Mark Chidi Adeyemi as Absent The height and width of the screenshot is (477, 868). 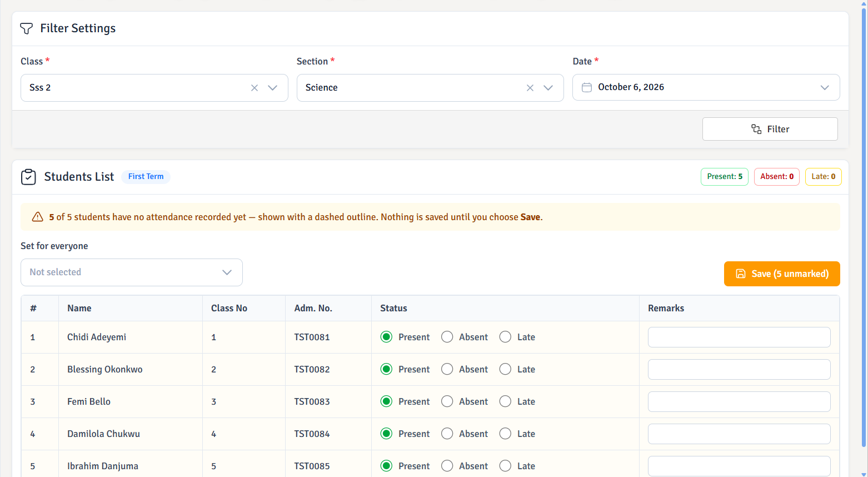point(447,337)
